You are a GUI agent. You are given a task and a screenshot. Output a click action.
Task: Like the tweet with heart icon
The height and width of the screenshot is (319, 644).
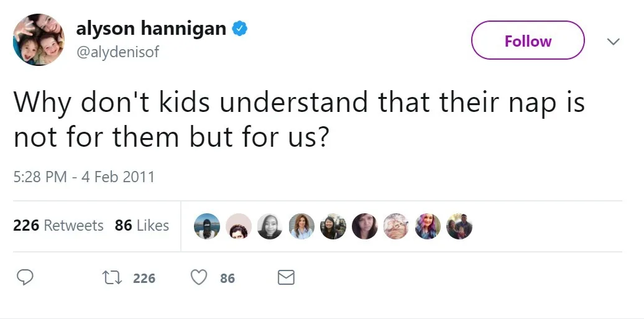[x=199, y=278]
